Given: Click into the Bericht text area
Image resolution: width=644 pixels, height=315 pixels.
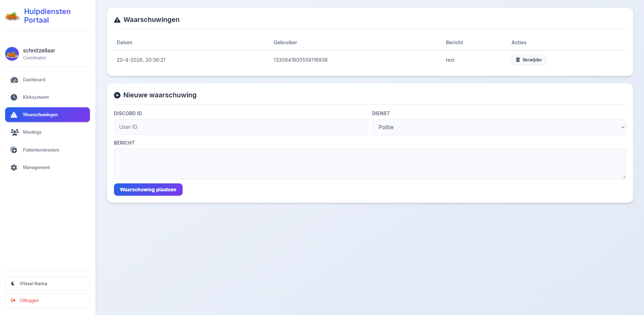Looking at the screenshot, I should coord(370,164).
